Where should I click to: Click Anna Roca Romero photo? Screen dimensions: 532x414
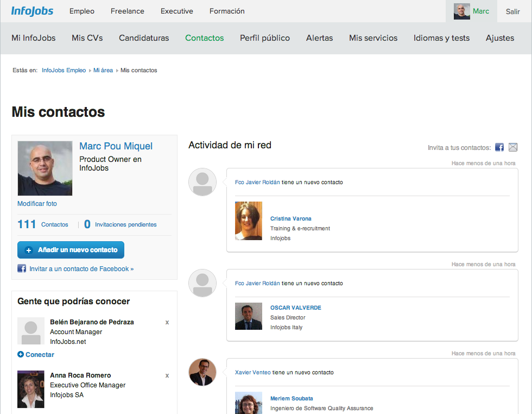click(x=31, y=389)
